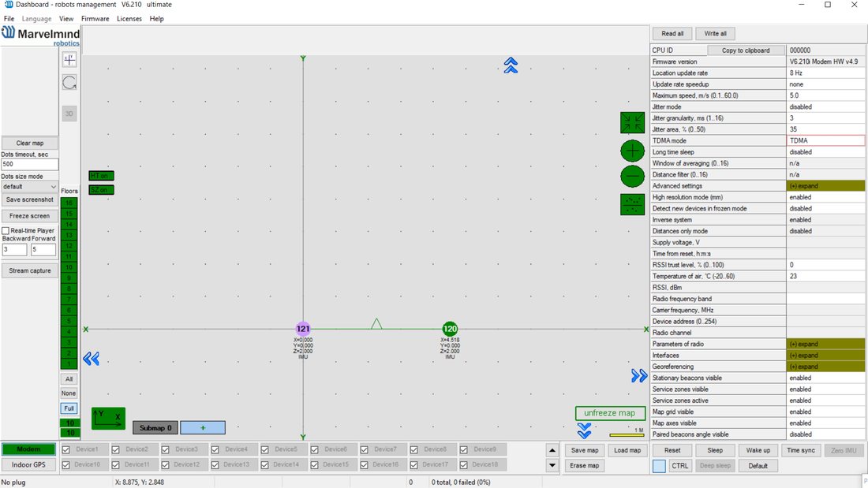The width and height of the screenshot is (868, 488).
Task: Click the HT on green indicator
Action: point(101,176)
